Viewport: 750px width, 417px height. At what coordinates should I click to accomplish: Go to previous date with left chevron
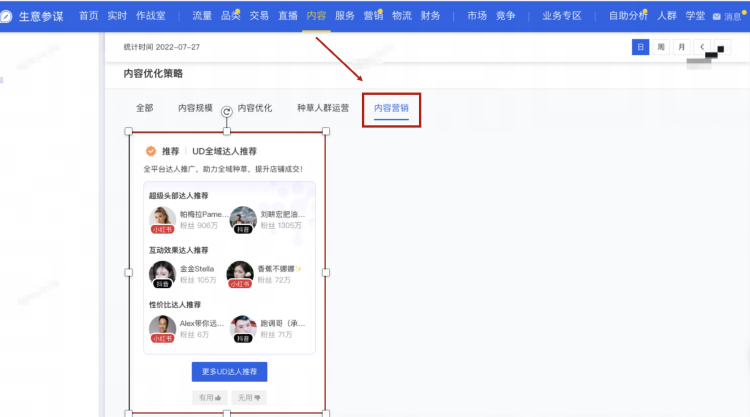pyautogui.click(x=702, y=47)
